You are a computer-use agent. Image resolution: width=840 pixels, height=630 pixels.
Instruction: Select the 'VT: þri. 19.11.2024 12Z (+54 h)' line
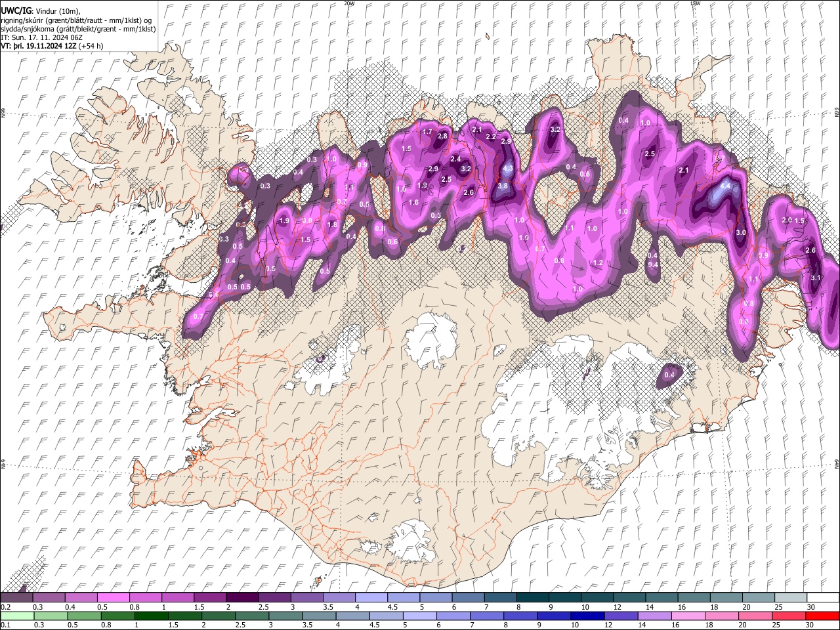(x=52, y=46)
